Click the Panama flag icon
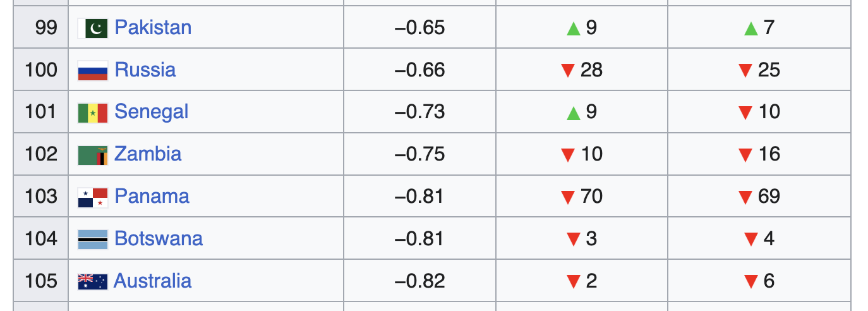Image resolution: width=868 pixels, height=311 pixels. click(x=93, y=197)
